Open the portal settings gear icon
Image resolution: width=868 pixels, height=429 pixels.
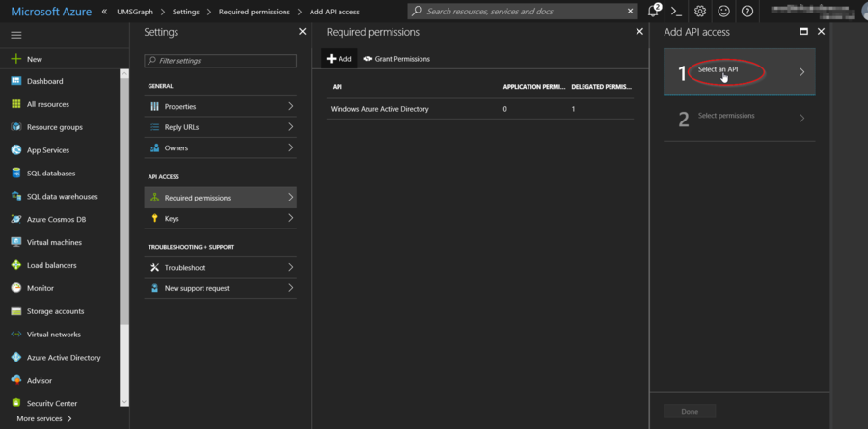[700, 12]
